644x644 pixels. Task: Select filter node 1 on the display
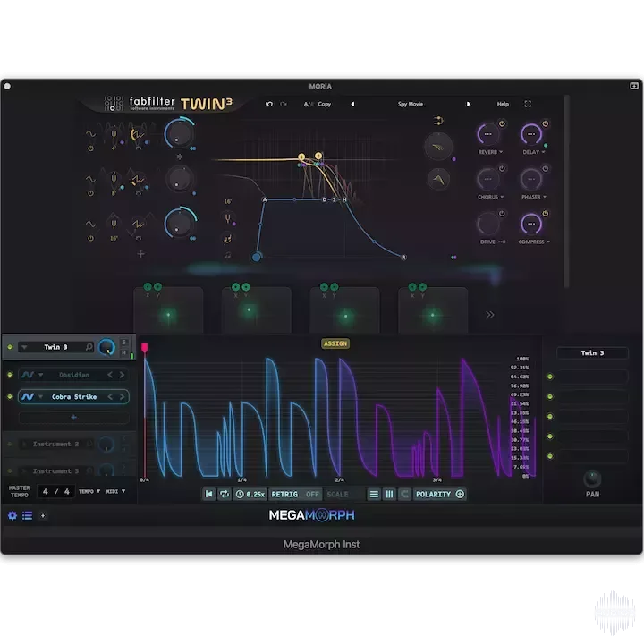point(301,157)
